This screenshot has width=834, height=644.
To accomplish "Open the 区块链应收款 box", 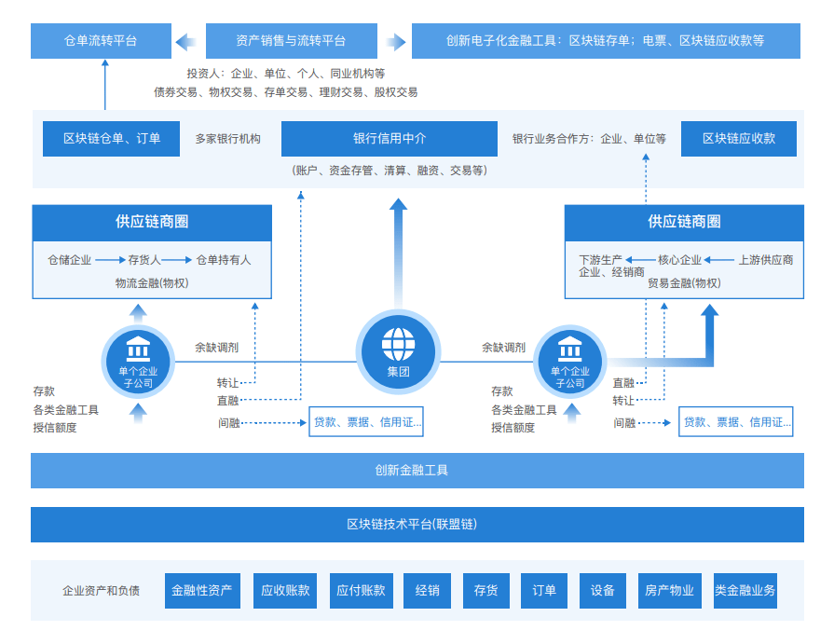I will point(739,138).
